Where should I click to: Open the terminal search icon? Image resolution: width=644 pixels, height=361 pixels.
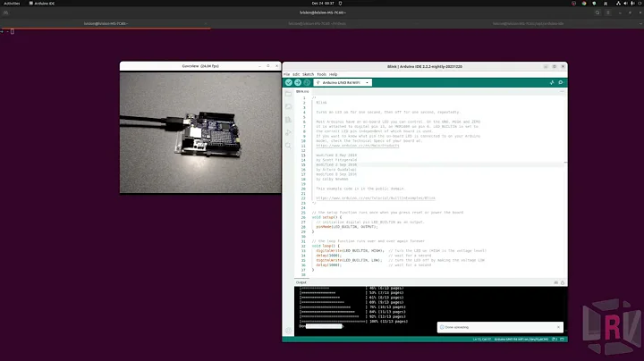tap(597, 13)
